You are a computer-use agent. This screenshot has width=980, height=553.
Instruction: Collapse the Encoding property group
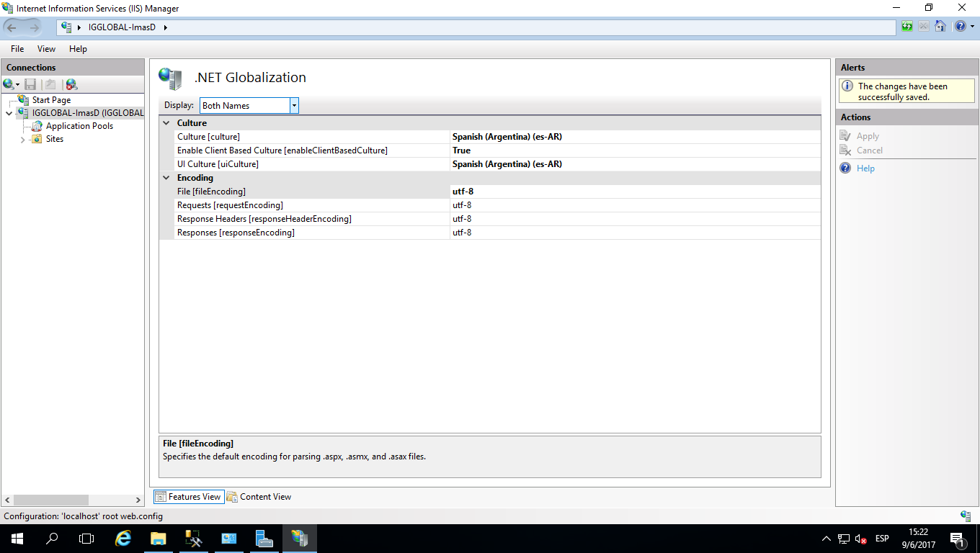(x=166, y=178)
